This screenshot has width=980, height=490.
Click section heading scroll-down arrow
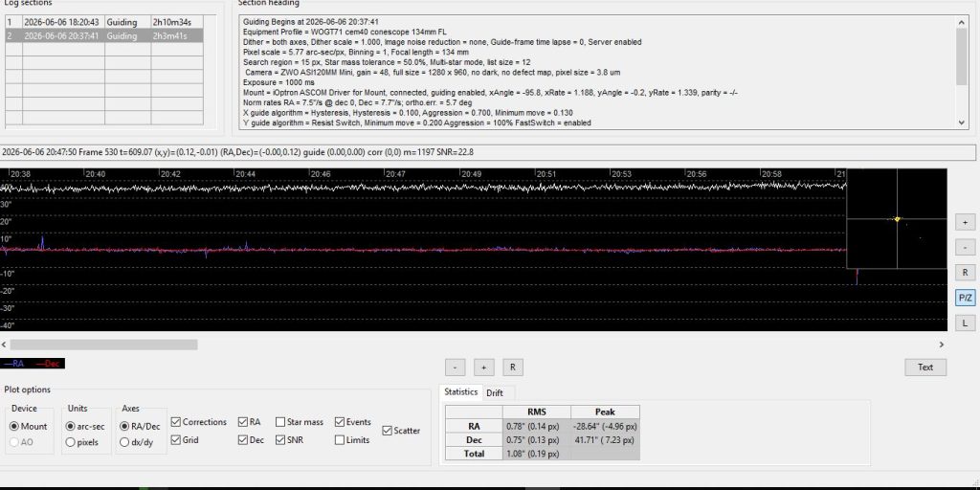tap(962, 123)
